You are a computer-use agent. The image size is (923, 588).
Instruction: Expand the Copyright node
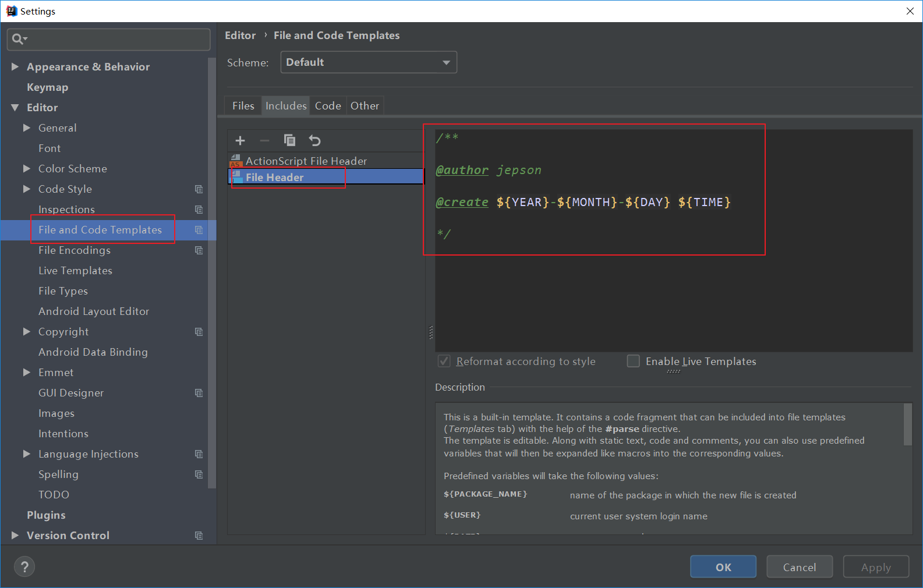(27, 332)
